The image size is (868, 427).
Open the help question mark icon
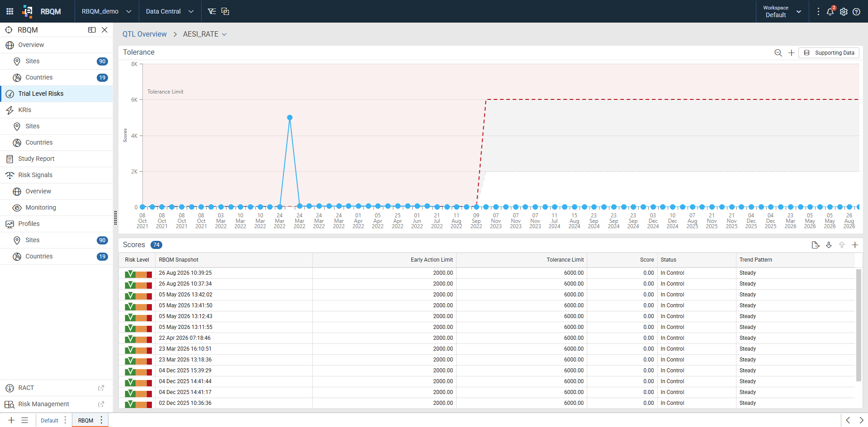856,11
